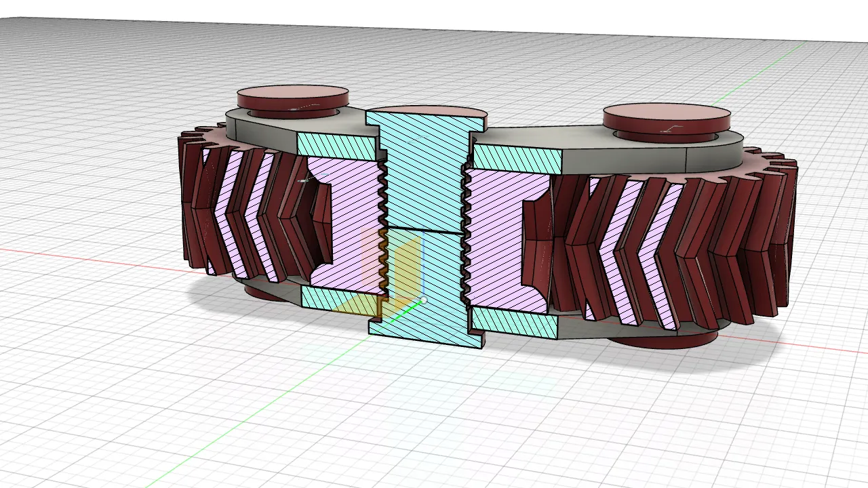The width and height of the screenshot is (868, 488).
Task: Select the top-right red pin cap
Action: pos(665,114)
